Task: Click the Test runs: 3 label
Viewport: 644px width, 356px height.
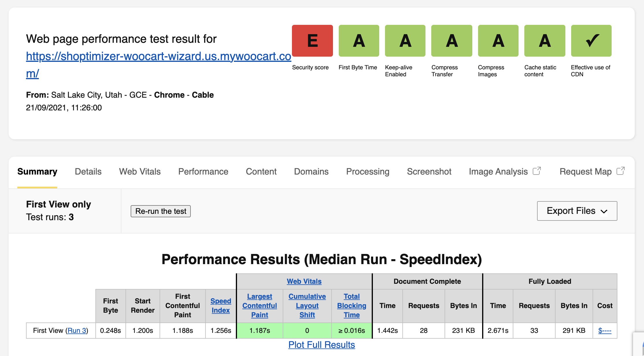Action: pos(50,217)
